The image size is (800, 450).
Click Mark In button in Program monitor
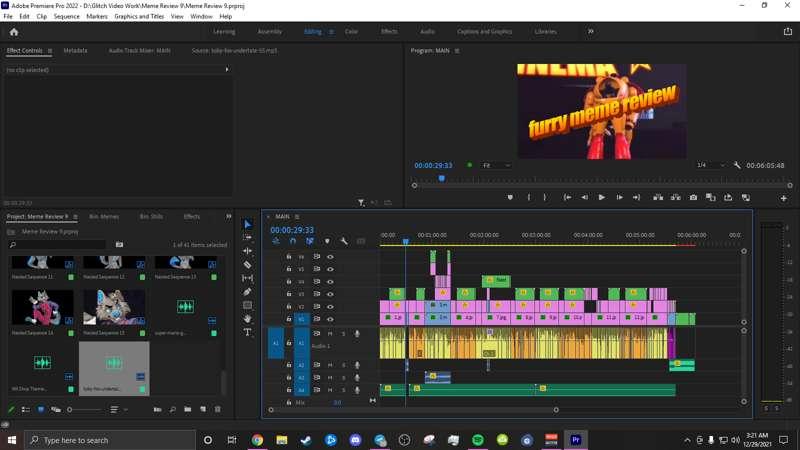[529, 197]
